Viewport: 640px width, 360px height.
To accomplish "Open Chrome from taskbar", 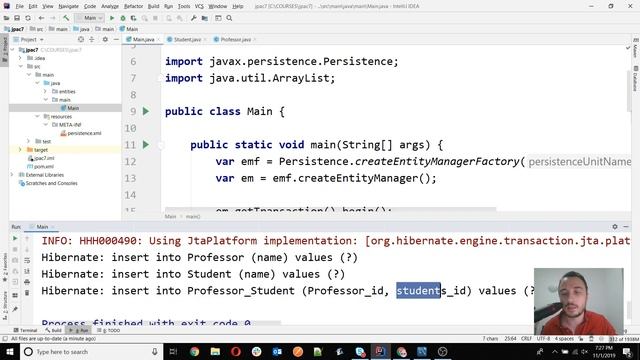I will (194, 351).
